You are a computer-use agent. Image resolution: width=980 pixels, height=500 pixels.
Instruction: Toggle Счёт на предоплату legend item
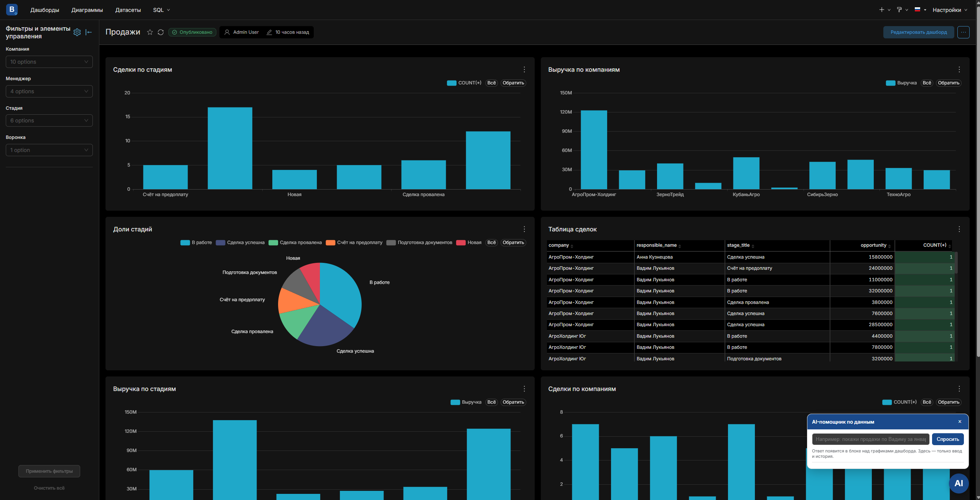click(x=354, y=243)
